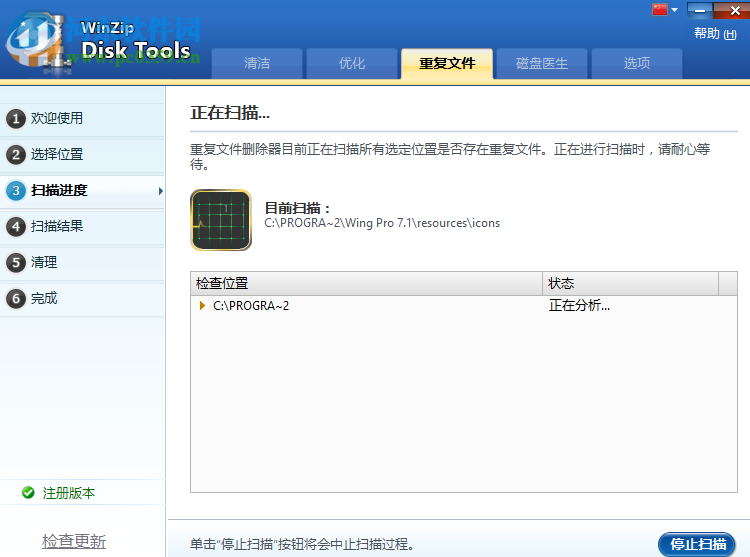Select step 3 扫描进度

(82, 190)
